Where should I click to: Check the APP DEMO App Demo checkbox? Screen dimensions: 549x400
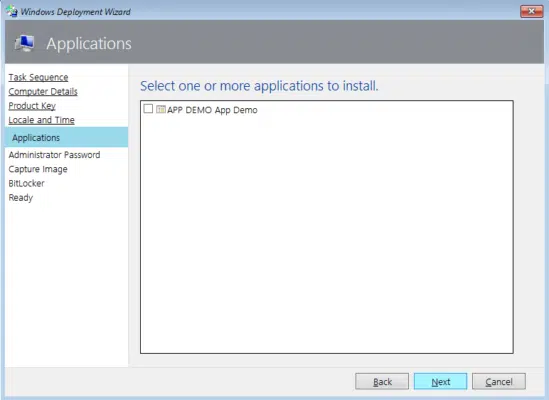click(x=148, y=109)
